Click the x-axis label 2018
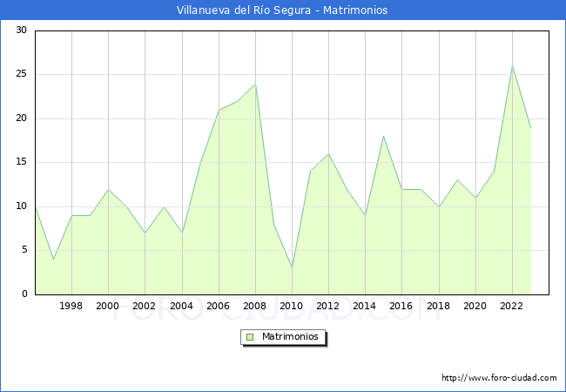The height and width of the screenshot is (392, 566). pos(438,306)
